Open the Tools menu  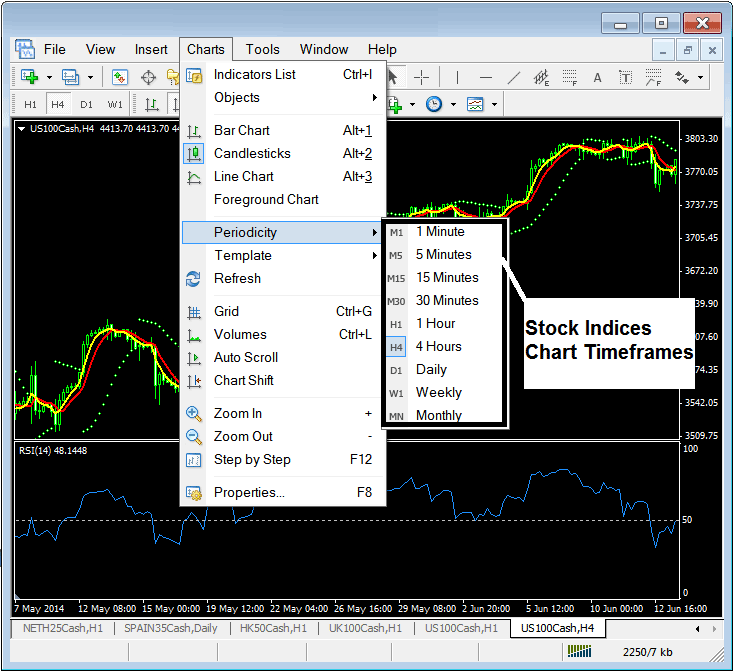coord(263,49)
